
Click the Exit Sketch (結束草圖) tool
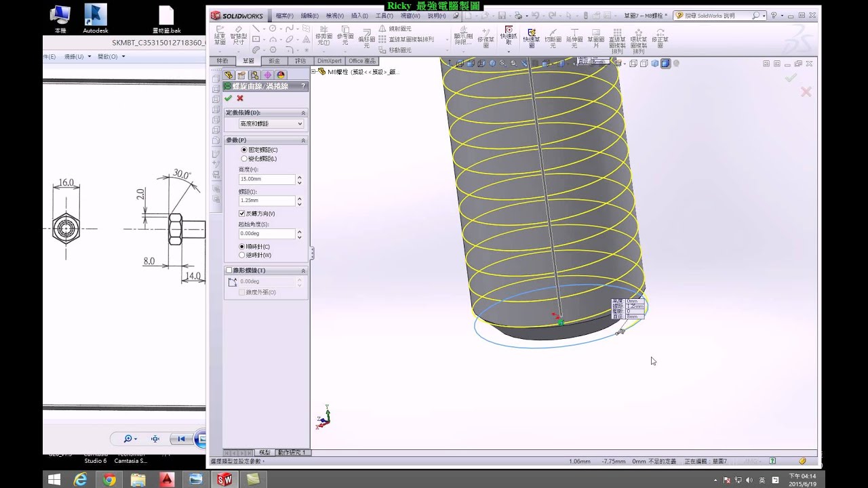click(220, 35)
